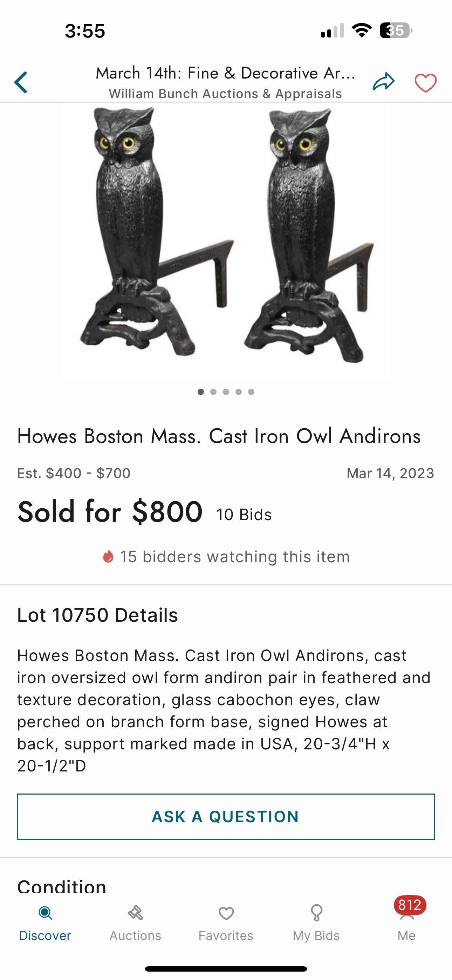Select the third image carousel dot

point(226,392)
